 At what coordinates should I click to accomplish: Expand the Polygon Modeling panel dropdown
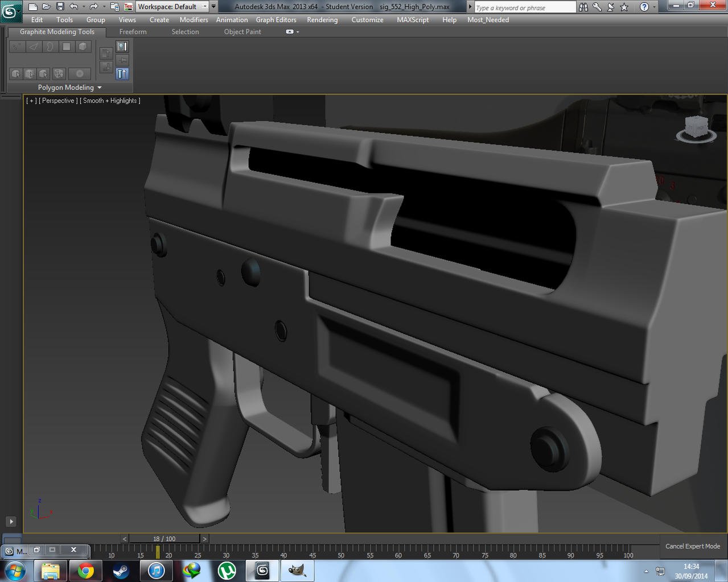(x=99, y=87)
